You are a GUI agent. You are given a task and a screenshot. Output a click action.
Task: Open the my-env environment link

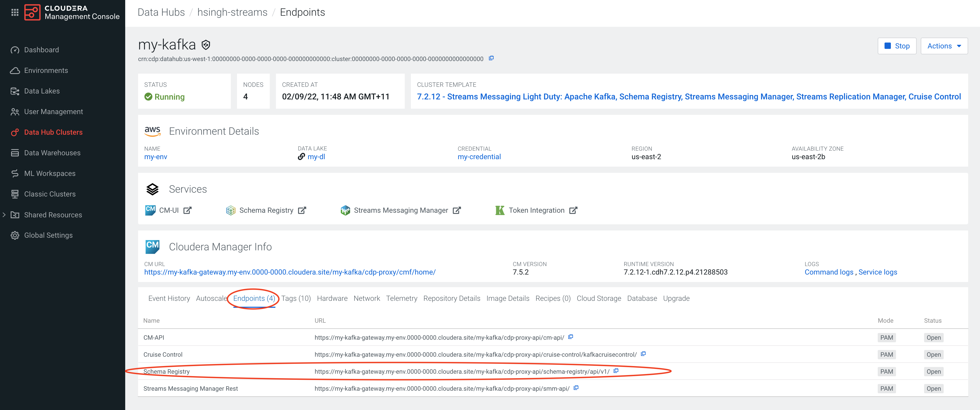pos(156,157)
